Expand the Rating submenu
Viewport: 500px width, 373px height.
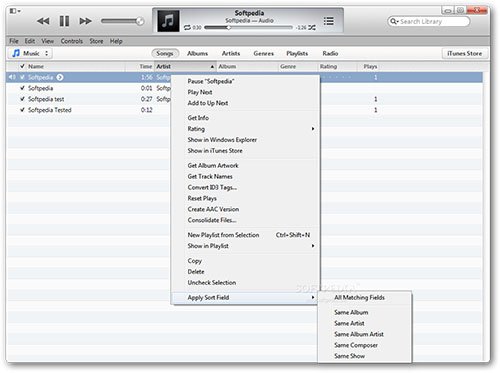pos(245,129)
